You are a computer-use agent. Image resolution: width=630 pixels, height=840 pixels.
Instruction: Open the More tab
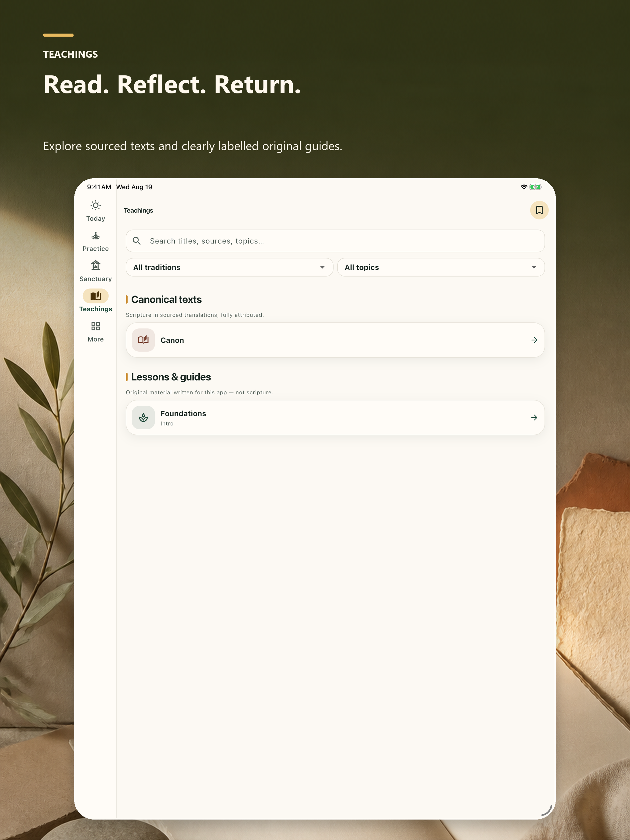point(95,331)
